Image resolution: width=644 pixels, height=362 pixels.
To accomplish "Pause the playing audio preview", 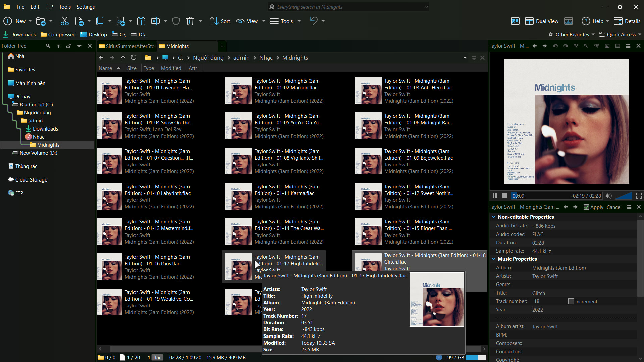I will tap(494, 196).
